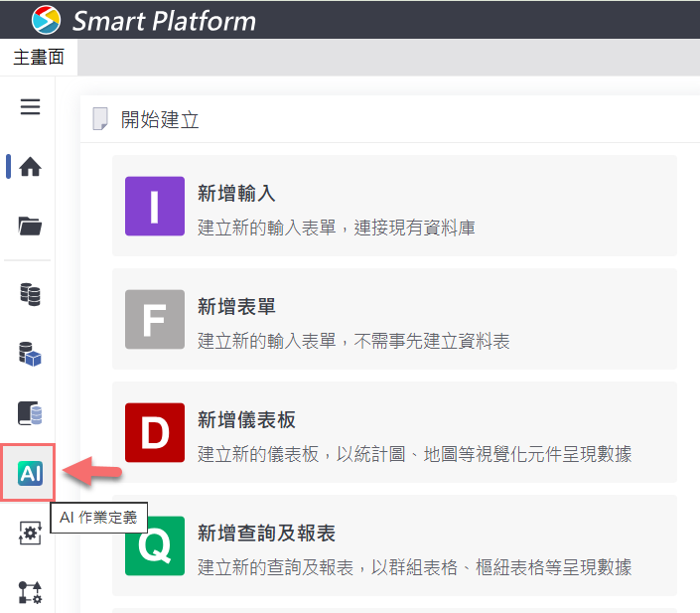The image size is (700, 613).
Task: Go to Home via house icon
Action: (x=30, y=167)
